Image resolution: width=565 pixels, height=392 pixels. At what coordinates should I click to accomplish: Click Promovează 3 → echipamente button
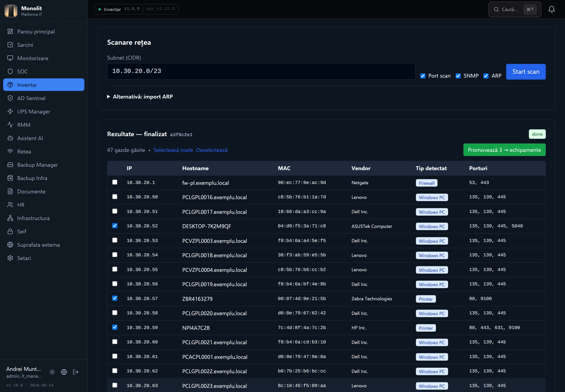504,150
